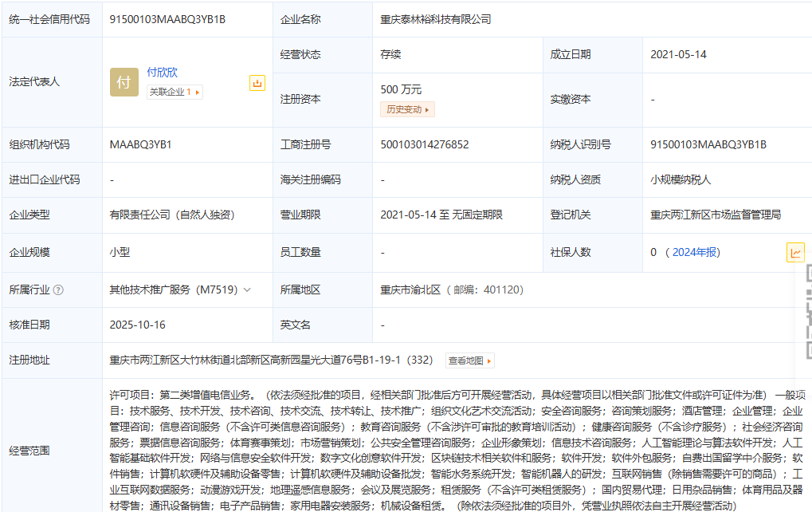The width and height of the screenshot is (812, 512).
Task: Expand 历史变动 registered capital history
Action: [407, 109]
